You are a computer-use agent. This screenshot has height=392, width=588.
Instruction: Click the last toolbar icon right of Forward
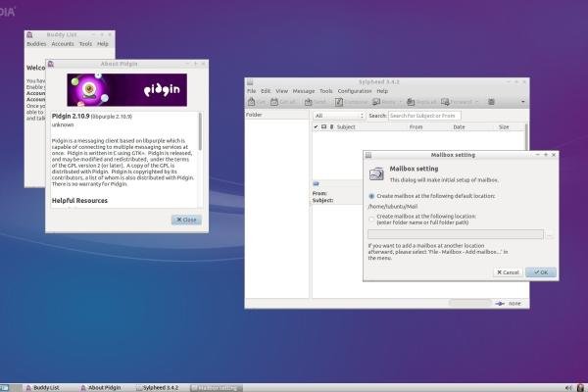pyautogui.click(x=491, y=102)
